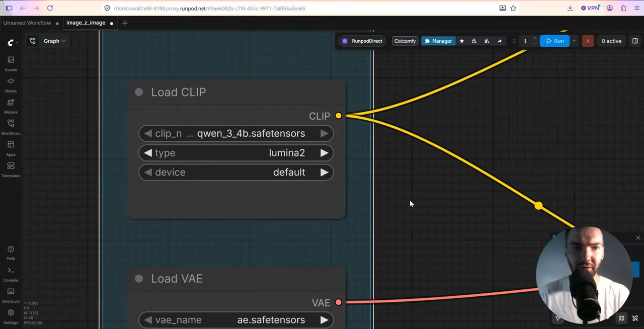Open Settings via the gear icon
The image size is (644, 329).
click(x=11, y=316)
